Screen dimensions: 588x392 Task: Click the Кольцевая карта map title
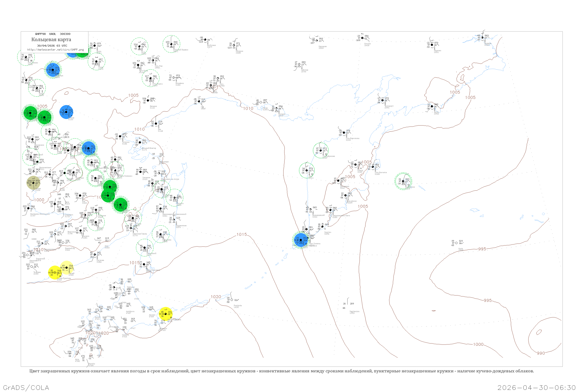pos(51,40)
